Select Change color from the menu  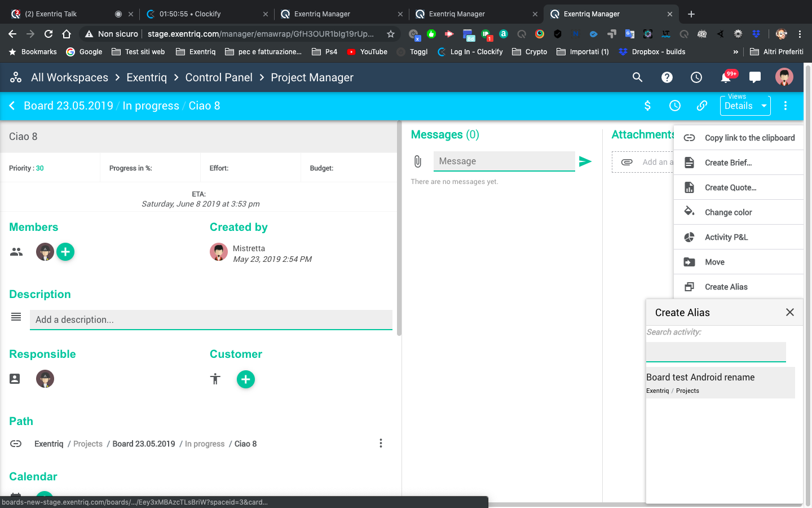point(728,212)
